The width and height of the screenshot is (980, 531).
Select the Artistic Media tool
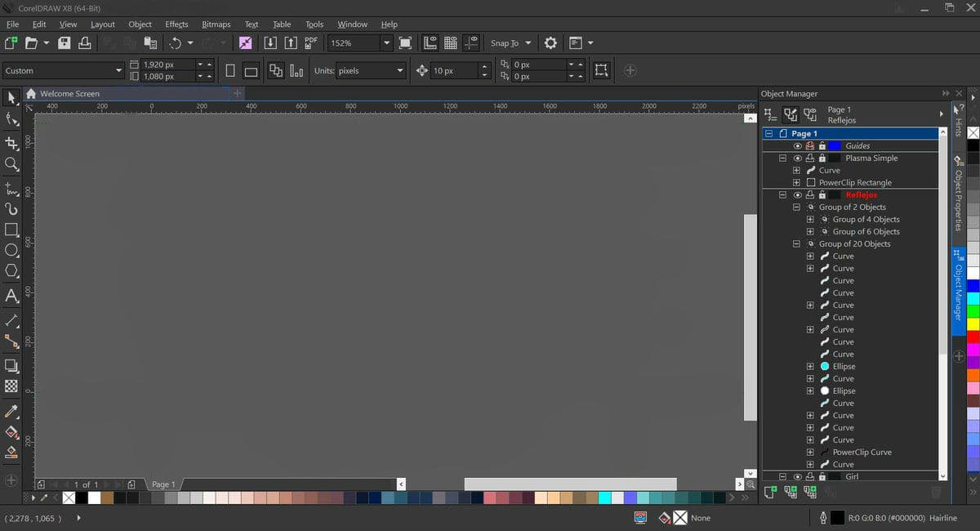pyautogui.click(x=11, y=209)
